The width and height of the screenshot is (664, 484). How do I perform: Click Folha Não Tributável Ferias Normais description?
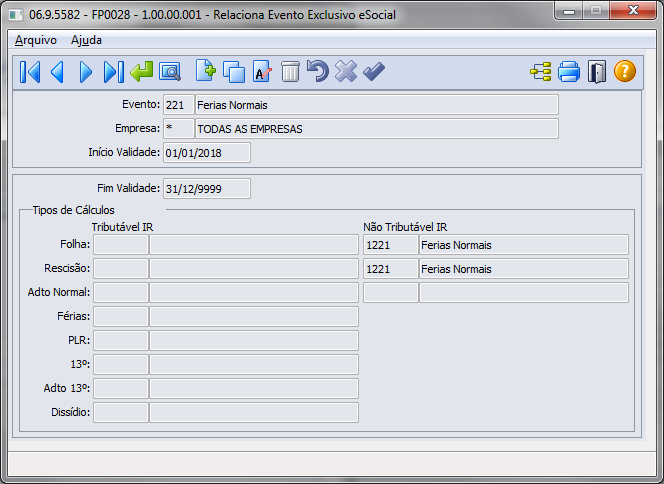point(524,245)
